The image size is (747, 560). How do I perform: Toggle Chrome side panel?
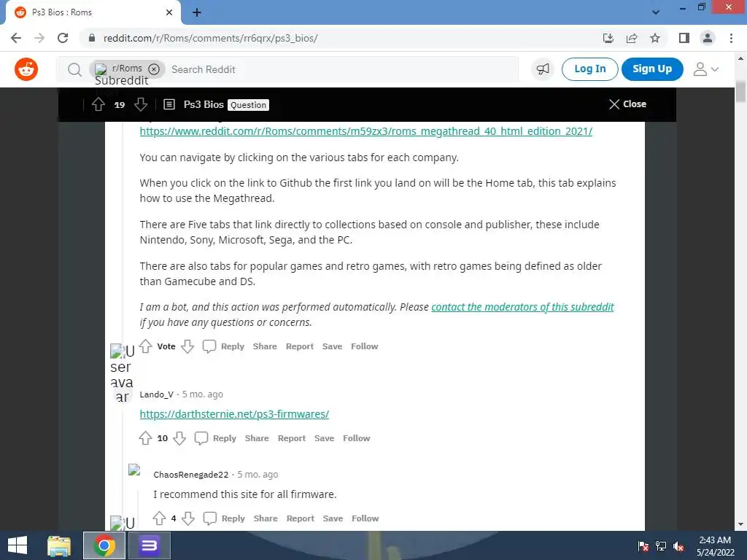point(684,38)
